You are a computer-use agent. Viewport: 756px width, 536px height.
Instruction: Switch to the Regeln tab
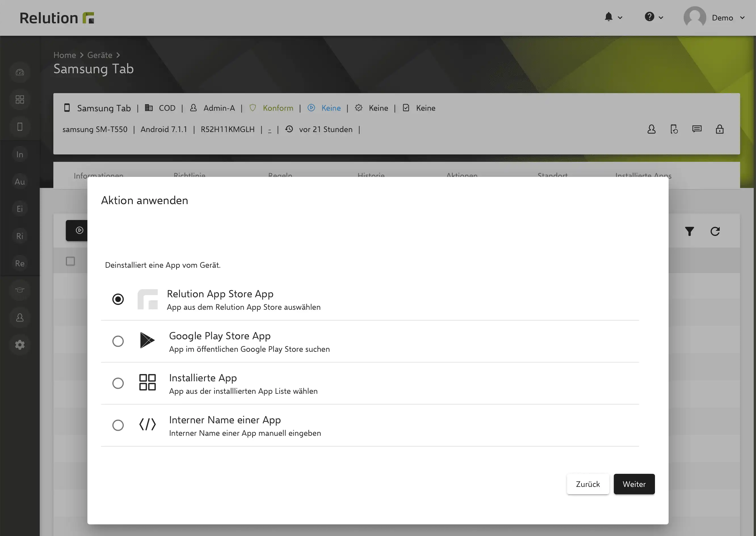(x=280, y=175)
